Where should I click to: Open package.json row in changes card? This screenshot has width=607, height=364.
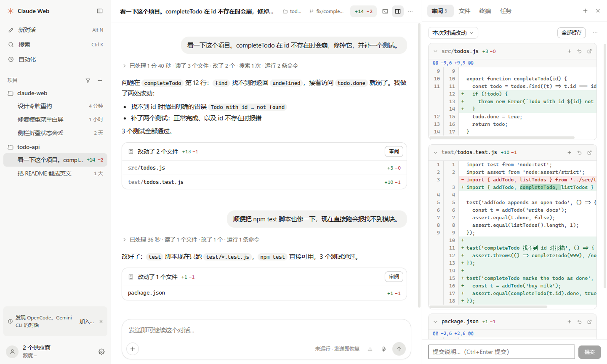[264, 293]
